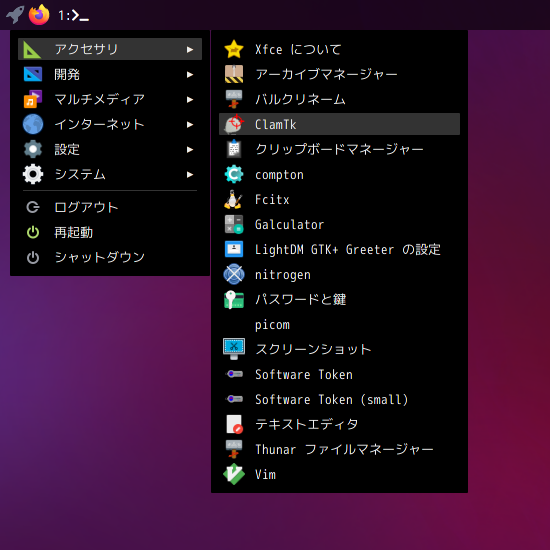This screenshot has width=550, height=550.
Task: Click the マルチメディア music icon
Action: point(33,99)
